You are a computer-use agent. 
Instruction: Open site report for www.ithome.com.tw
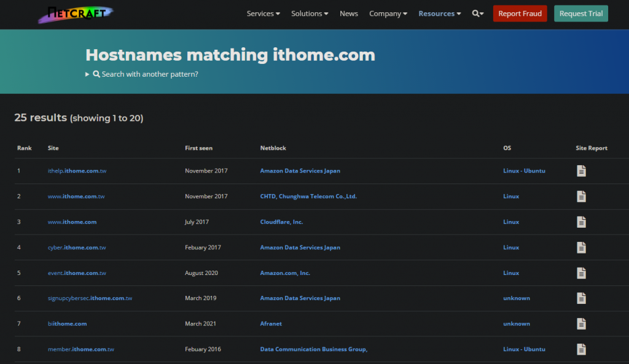point(581,196)
